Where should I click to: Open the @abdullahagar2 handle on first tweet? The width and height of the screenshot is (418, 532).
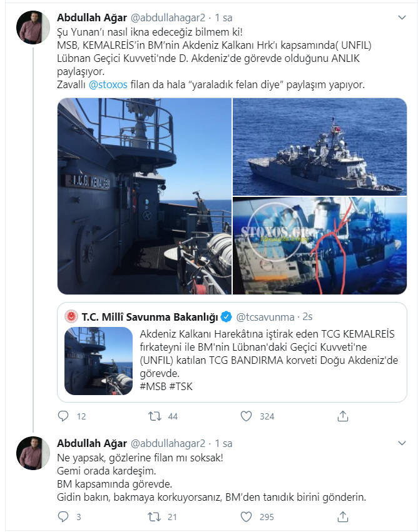[168, 18]
